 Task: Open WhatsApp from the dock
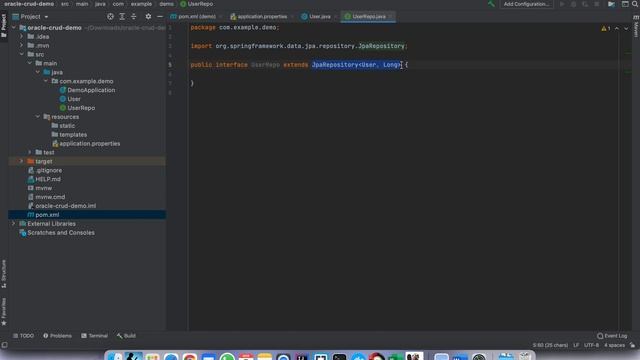click(x=227, y=357)
